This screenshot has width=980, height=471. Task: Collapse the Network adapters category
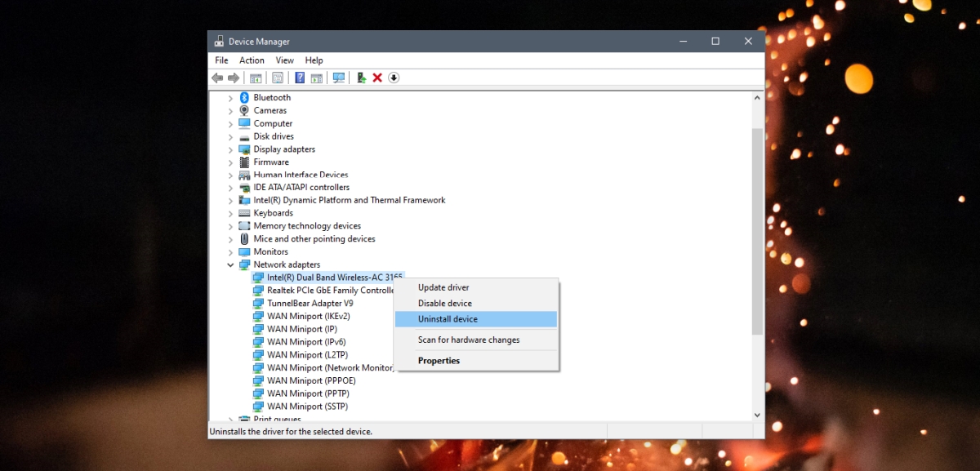pyautogui.click(x=231, y=264)
